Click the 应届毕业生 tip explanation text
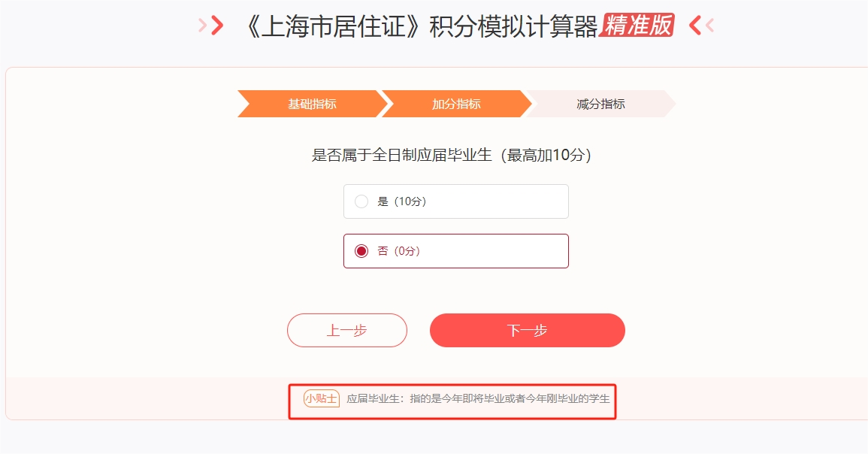 coord(478,398)
